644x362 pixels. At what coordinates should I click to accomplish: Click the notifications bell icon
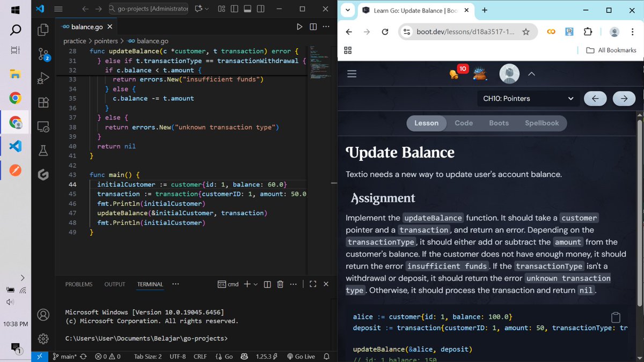tap(326, 356)
